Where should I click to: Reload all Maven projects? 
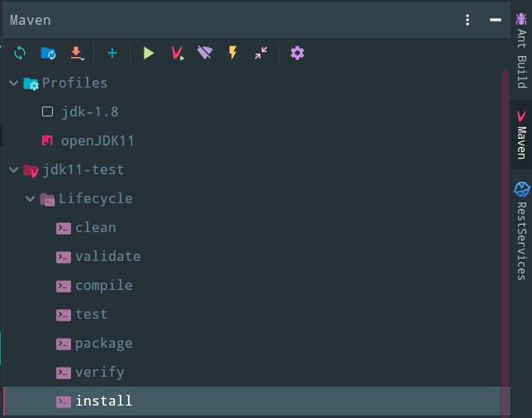point(20,53)
